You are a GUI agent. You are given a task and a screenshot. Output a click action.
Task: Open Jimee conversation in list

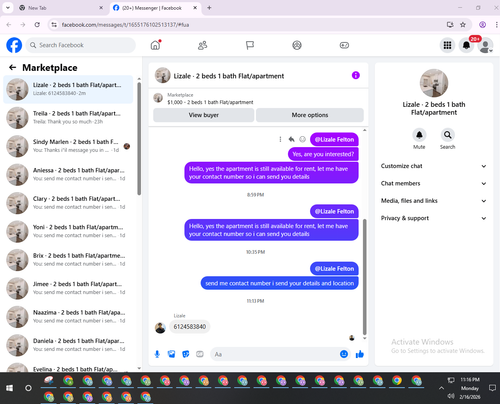(68, 288)
